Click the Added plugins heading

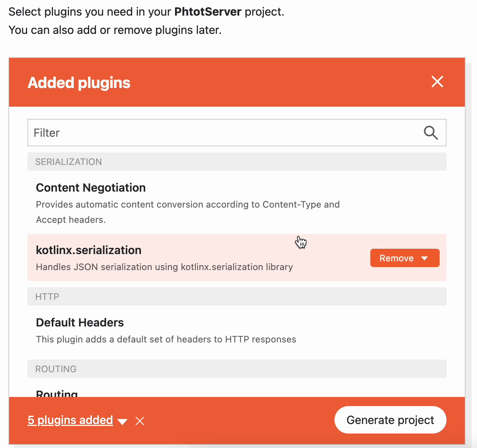pos(79,83)
